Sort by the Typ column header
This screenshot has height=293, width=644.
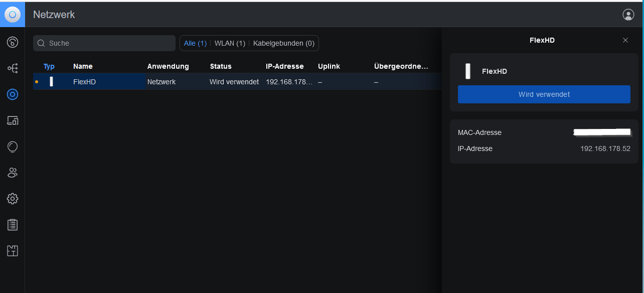click(49, 66)
